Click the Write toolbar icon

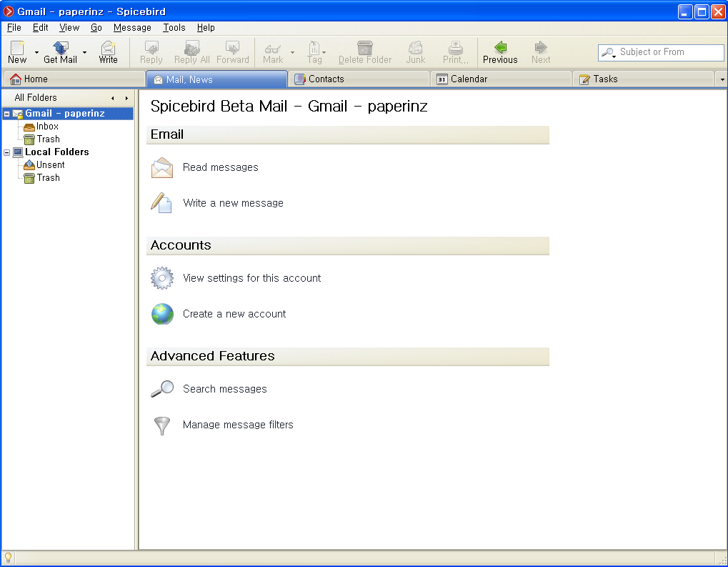pyautogui.click(x=108, y=47)
